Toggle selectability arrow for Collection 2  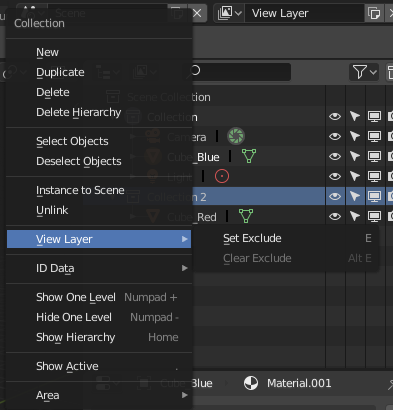pyautogui.click(x=355, y=196)
